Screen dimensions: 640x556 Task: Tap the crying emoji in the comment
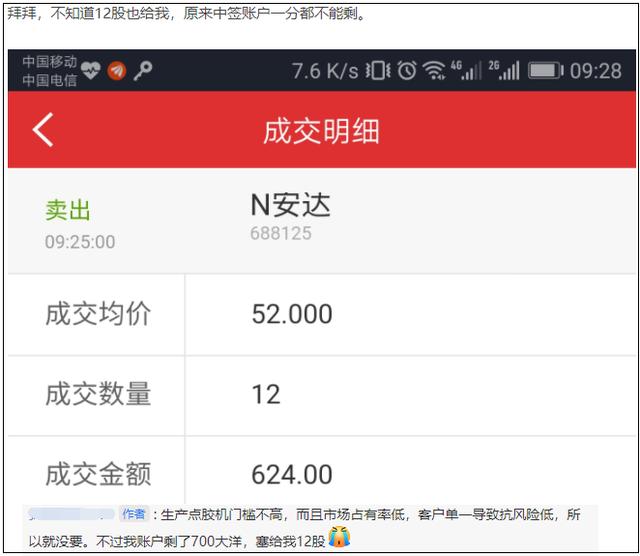(339, 537)
